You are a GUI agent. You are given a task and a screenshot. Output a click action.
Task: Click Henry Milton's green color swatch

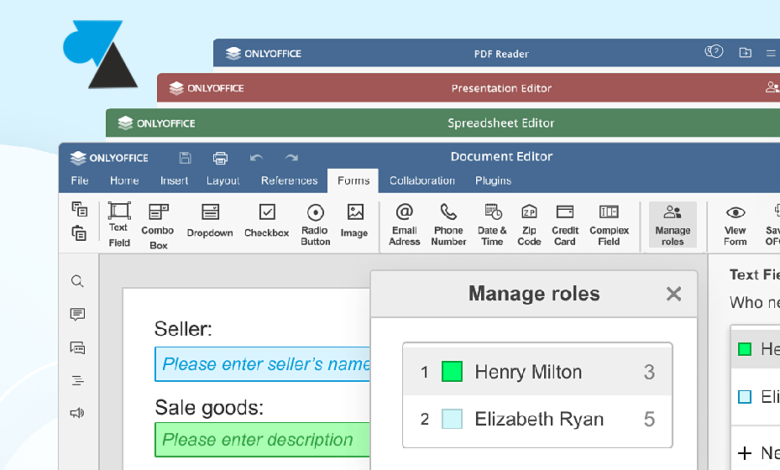point(452,372)
